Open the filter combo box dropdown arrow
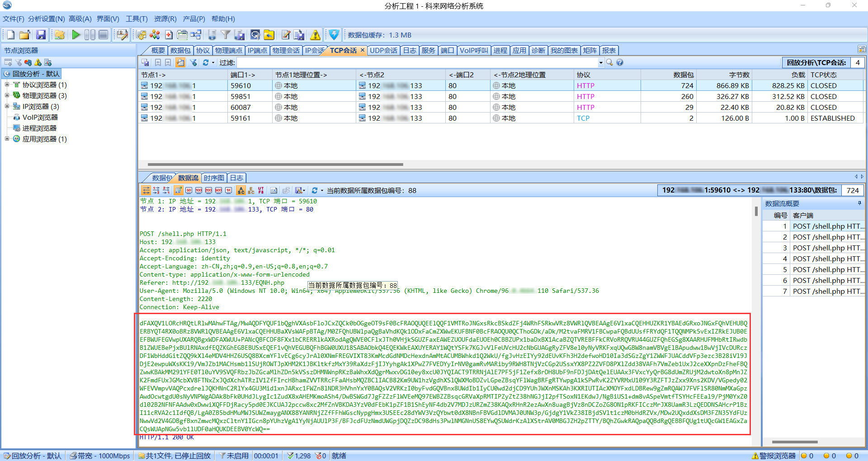Viewport: 868px width, 461px height. coord(601,63)
